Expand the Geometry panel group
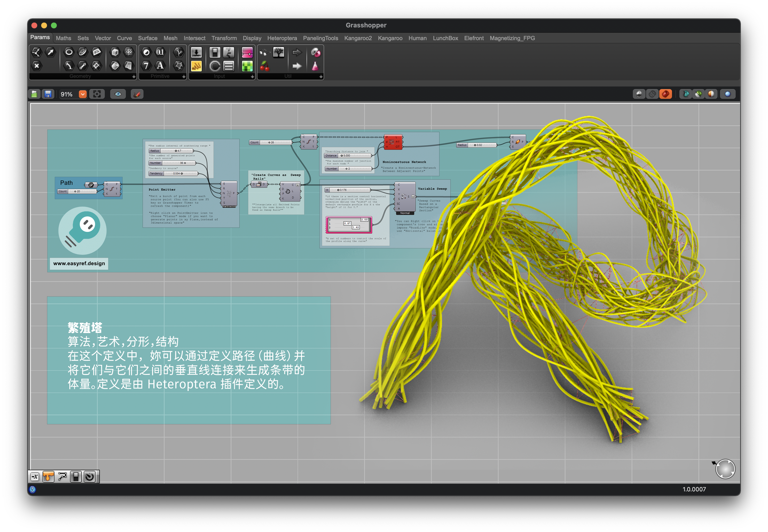Screen dimensions: 768x532 coord(133,76)
